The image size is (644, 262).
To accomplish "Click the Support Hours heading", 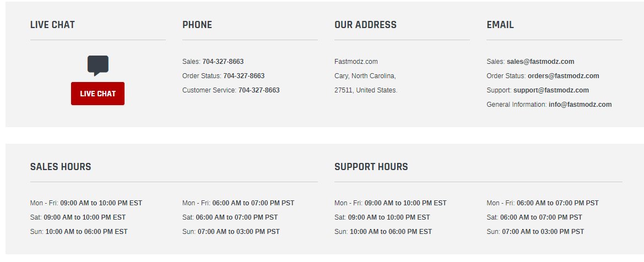I will 371,167.
